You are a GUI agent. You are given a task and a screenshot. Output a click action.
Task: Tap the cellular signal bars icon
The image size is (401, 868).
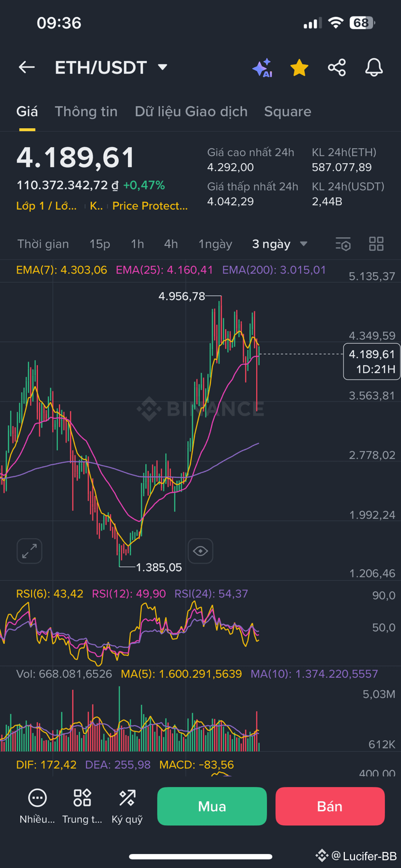click(312, 23)
